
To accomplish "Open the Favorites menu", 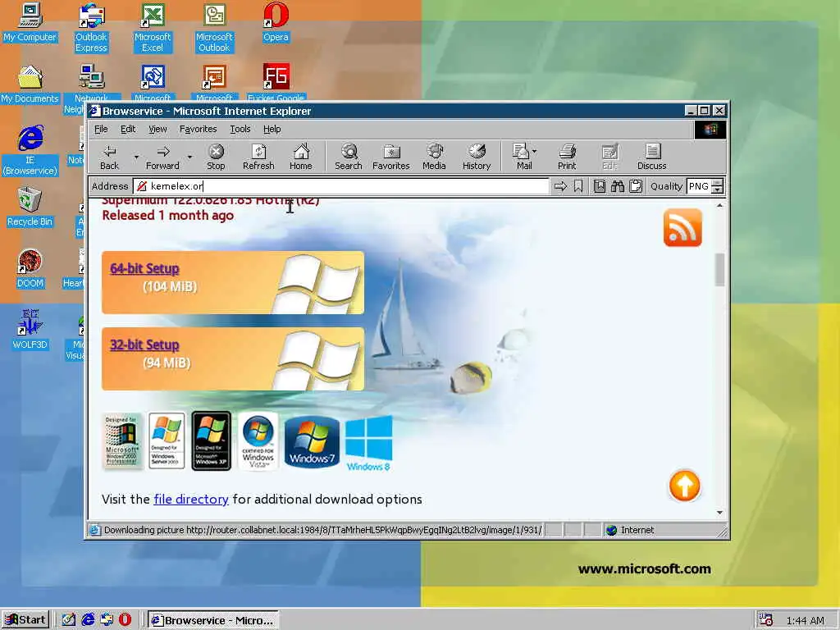I will click(199, 129).
